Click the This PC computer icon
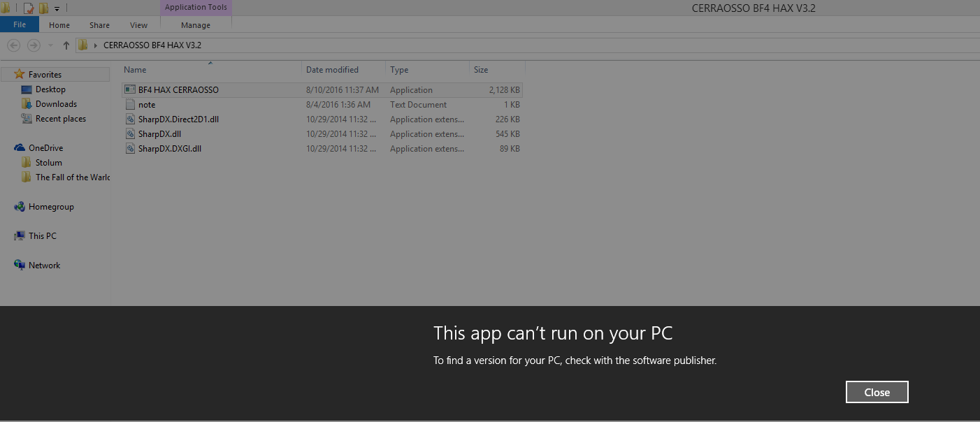The width and height of the screenshot is (980, 422). (20, 236)
